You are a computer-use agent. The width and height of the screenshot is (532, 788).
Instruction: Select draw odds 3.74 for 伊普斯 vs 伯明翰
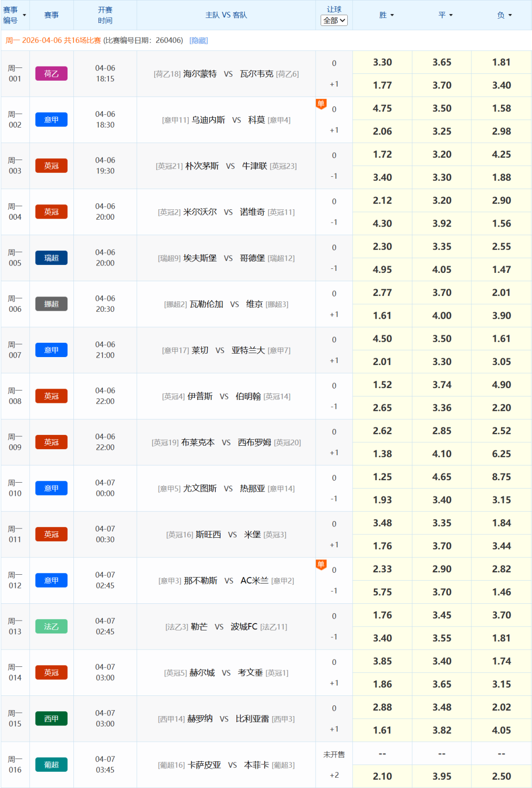coord(442,385)
